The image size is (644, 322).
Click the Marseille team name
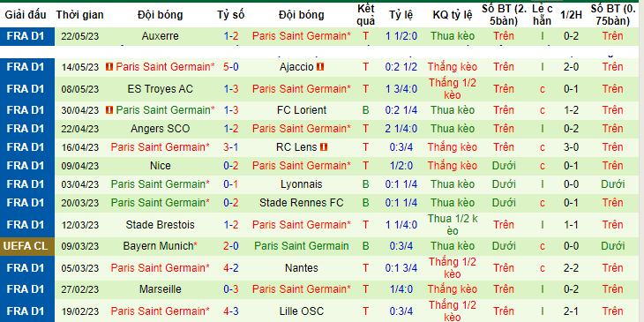(x=161, y=289)
